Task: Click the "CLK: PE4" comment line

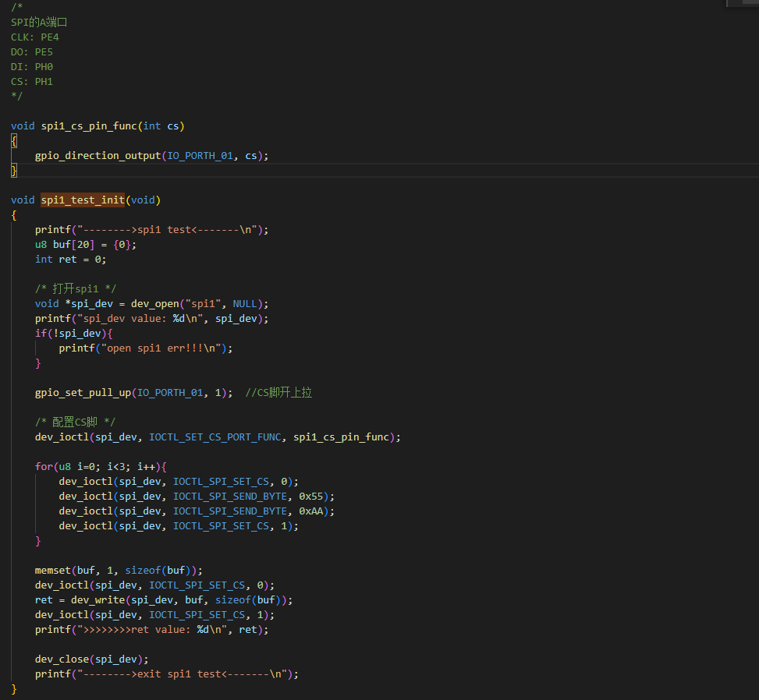Action: coord(35,37)
